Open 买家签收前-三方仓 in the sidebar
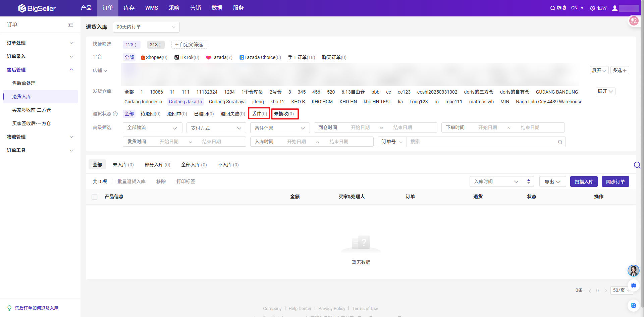Viewport: 644px width, 317px height. (32, 110)
